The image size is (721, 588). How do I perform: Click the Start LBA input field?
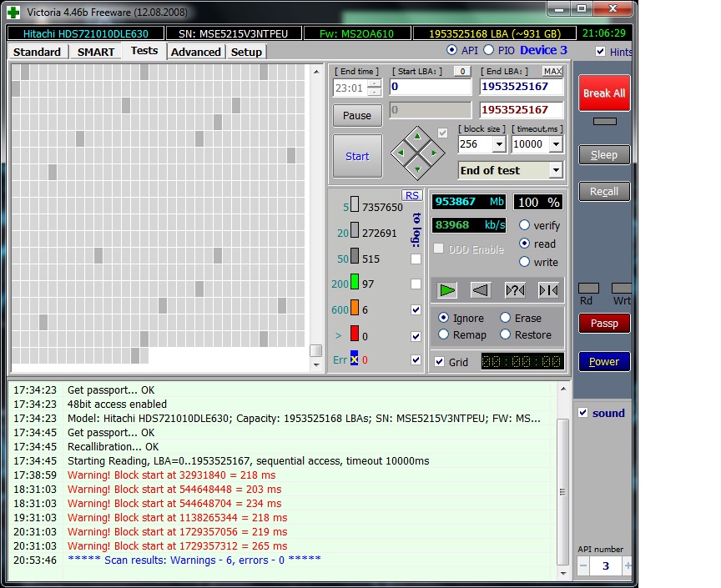pos(430,87)
